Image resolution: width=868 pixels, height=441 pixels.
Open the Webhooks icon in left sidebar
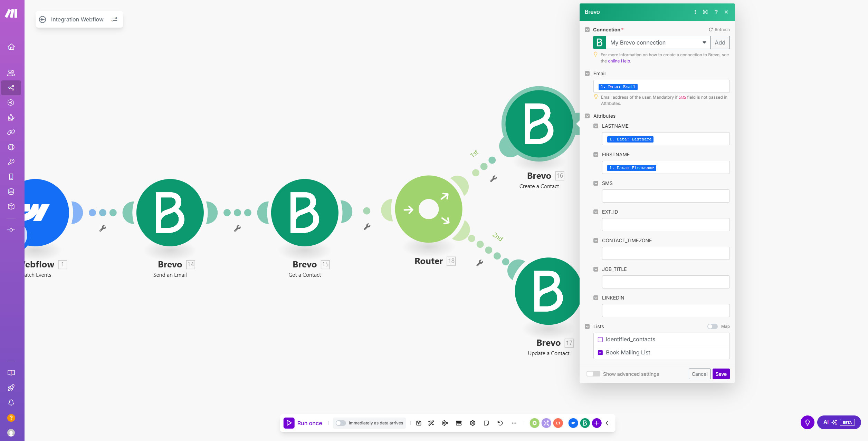click(11, 147)
